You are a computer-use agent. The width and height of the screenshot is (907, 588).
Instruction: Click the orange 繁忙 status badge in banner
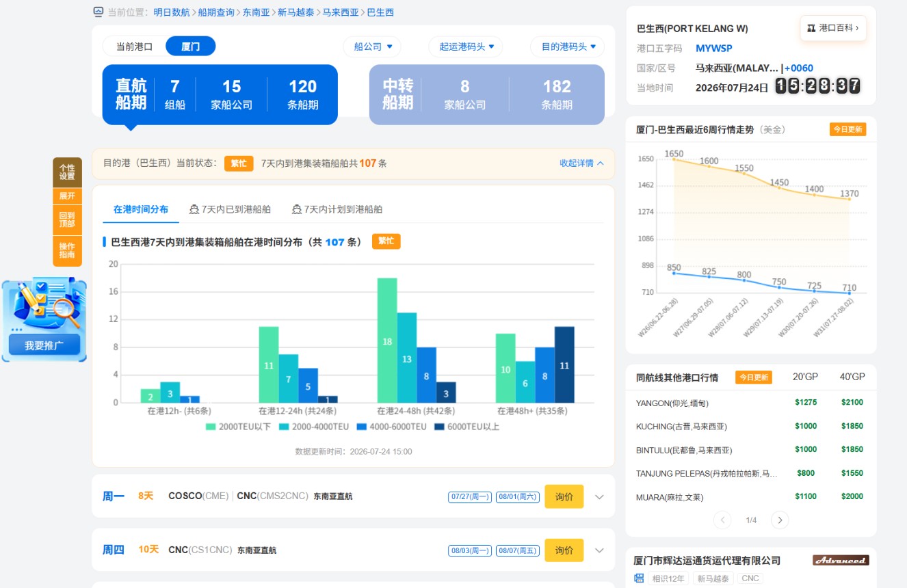[x=239, y=163]
